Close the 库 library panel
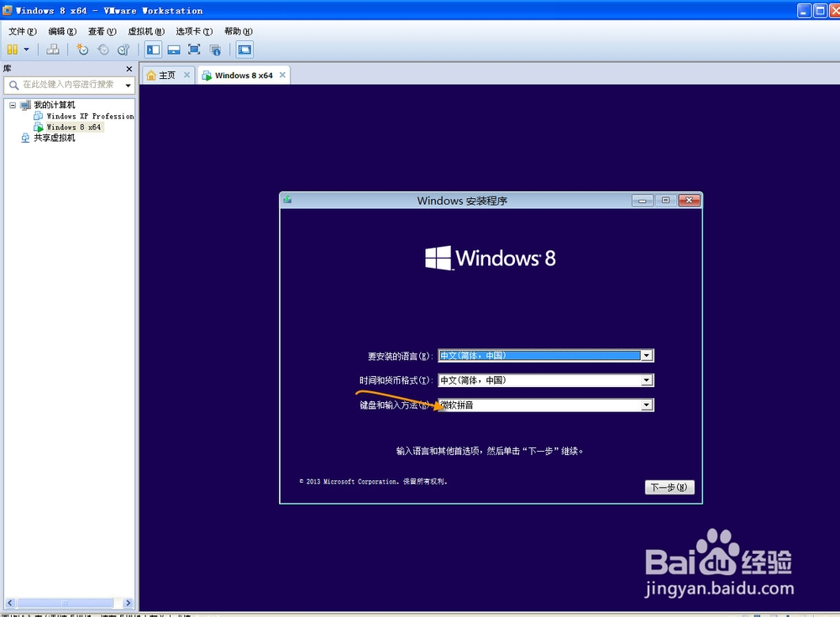Screen dimensions: 840x617 pos(129,69)
